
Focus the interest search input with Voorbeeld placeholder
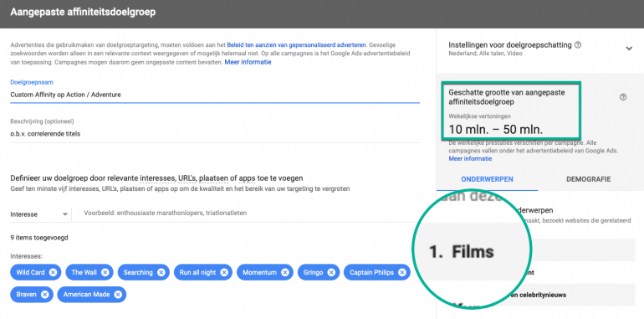(x=247, y=214)
